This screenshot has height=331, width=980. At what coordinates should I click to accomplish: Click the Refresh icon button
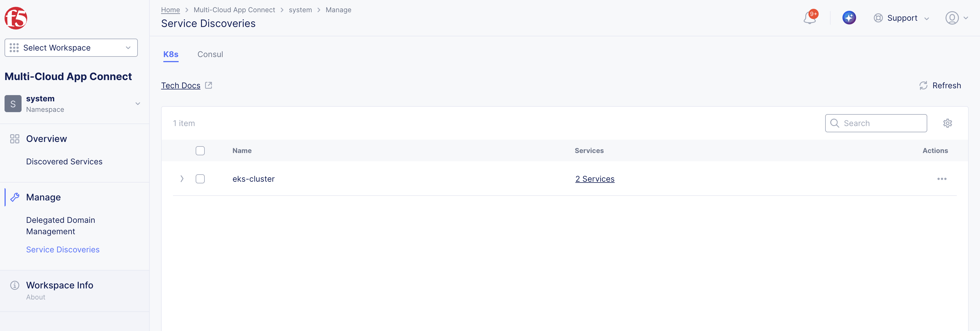923,86
